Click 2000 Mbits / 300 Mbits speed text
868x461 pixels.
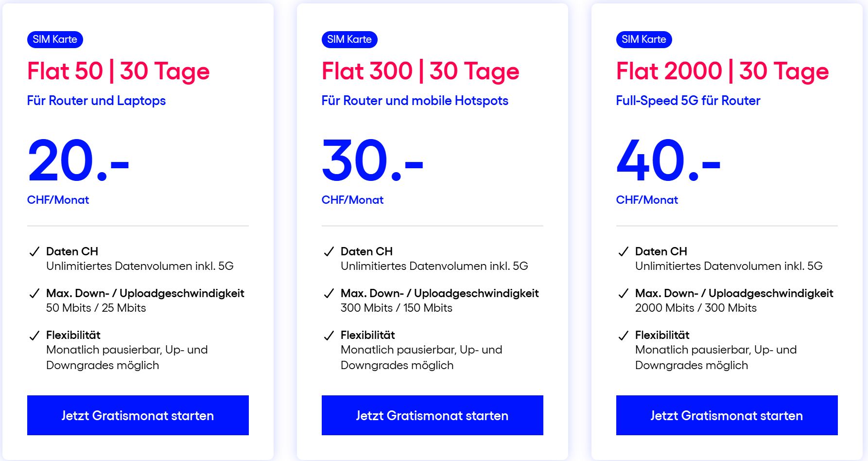(x=696, y=308)
